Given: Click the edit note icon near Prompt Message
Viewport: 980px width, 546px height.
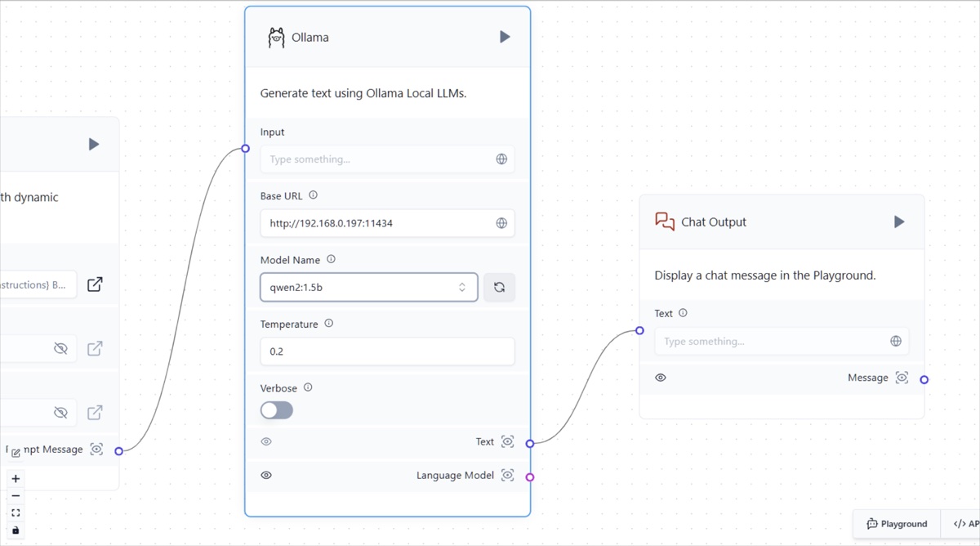Looking at the screenshot, I should [16, 453].
